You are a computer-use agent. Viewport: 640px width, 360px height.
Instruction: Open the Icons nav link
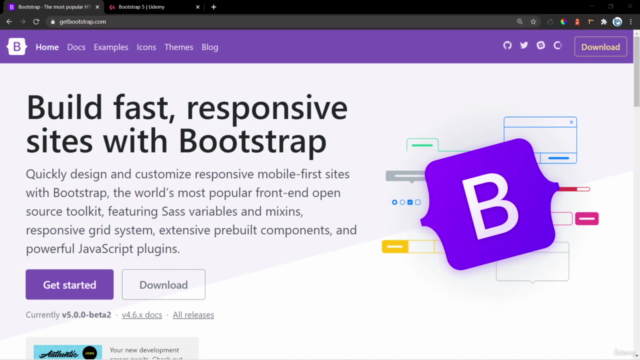tap(146, 47)
